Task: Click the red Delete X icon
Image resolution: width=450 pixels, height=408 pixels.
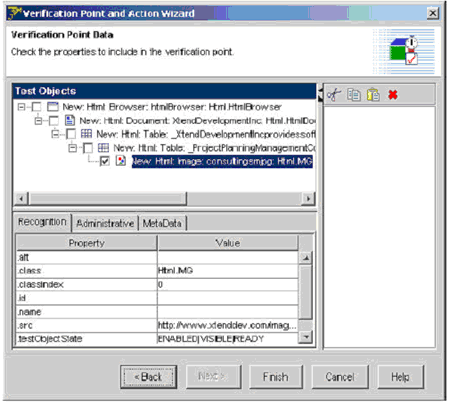Action: pyautogui.click(x=393, y=95)
